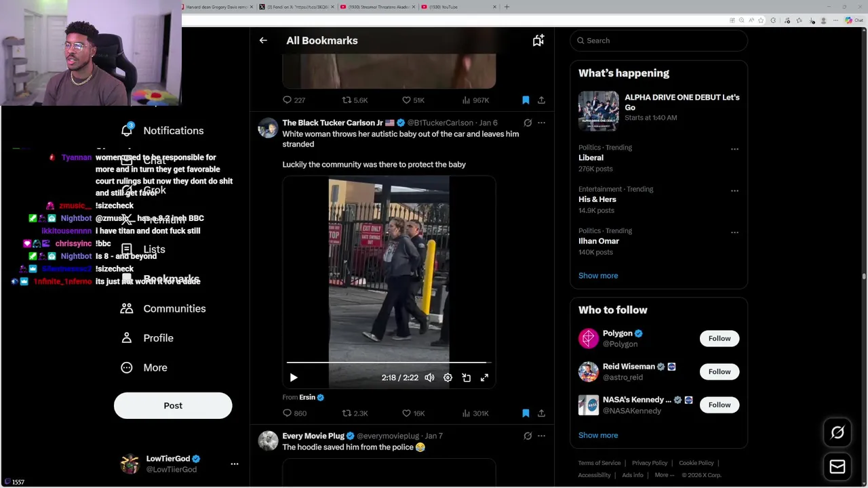The width and height of the screenshot is (868, 488).
Task: Open Grok icon on Black Tucker Carlson post
Action: pos(528,123)
